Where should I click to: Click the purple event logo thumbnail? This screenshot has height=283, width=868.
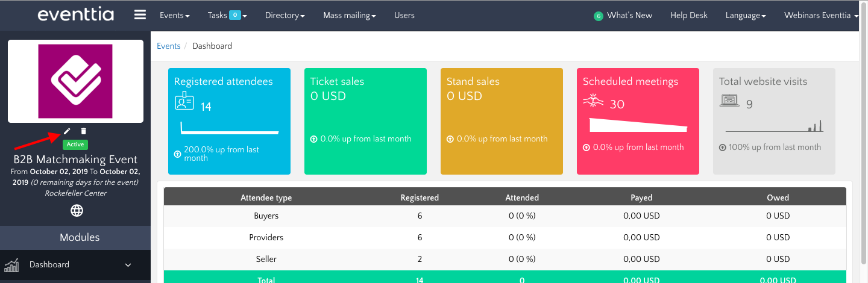pyautogui.click(x=75, y=81)
